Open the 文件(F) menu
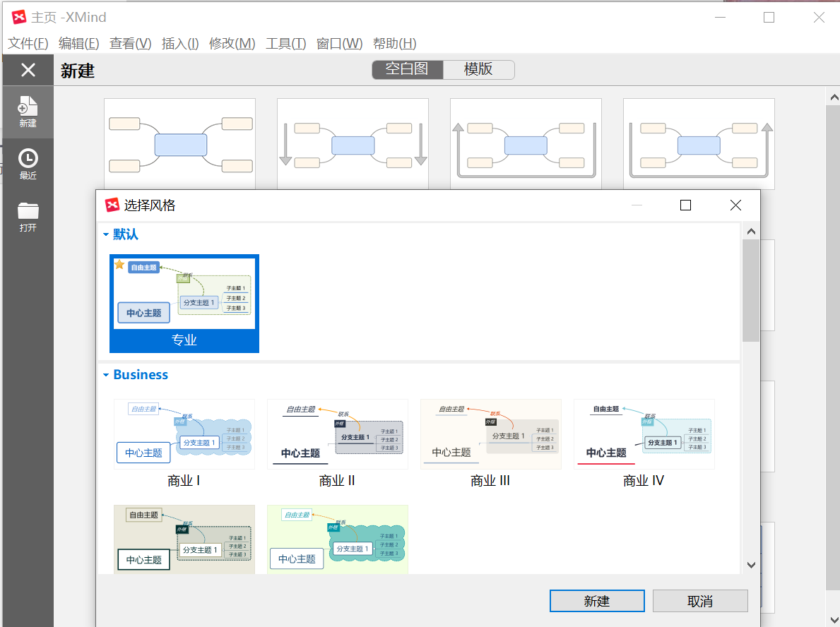The width and height of the screenshot is (840, 627). pos(28,43)
